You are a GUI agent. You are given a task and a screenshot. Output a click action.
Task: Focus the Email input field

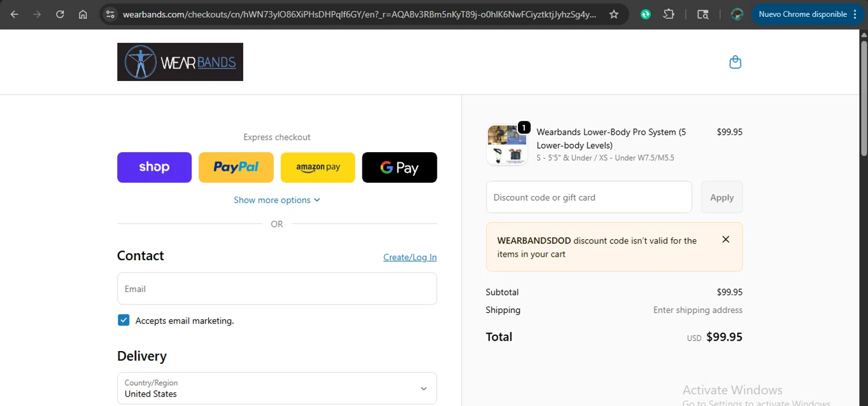click(277, 289)
